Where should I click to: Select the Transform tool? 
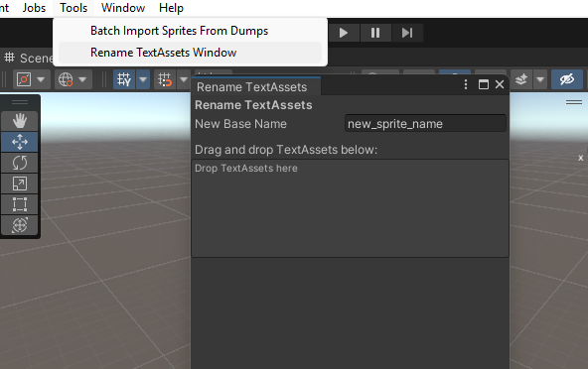(x=20, y=225)
